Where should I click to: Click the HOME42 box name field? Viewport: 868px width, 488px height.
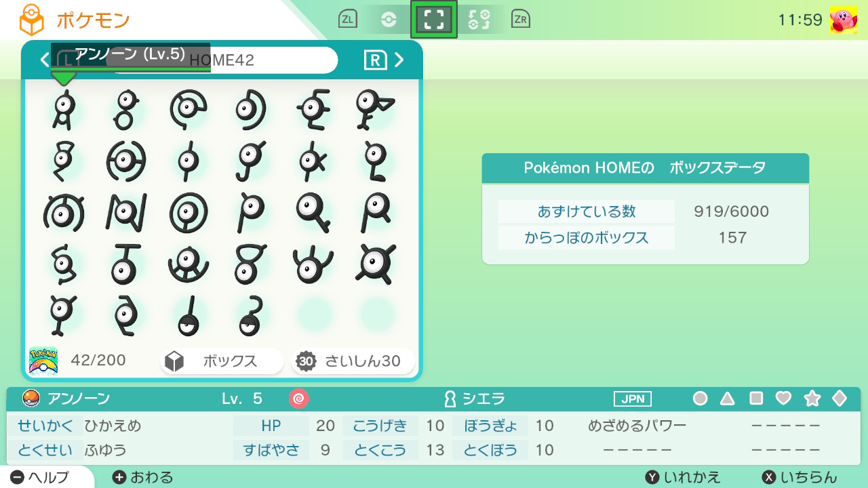(x=221, y=60)
